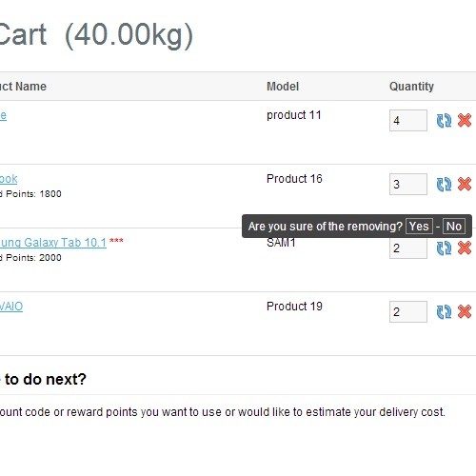This screenshot has height=476, width=476.
Task: Update quantity icon for Product 16
Action: coord(444,185)
